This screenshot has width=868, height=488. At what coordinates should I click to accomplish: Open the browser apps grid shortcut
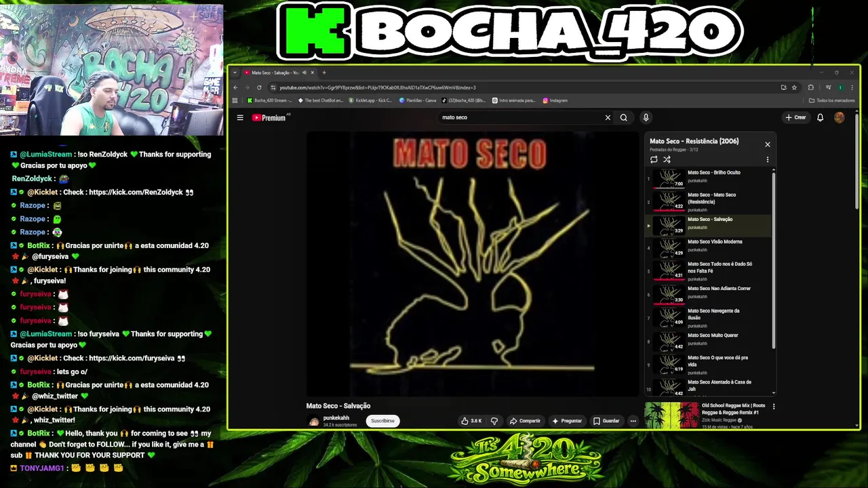point(235,100)
